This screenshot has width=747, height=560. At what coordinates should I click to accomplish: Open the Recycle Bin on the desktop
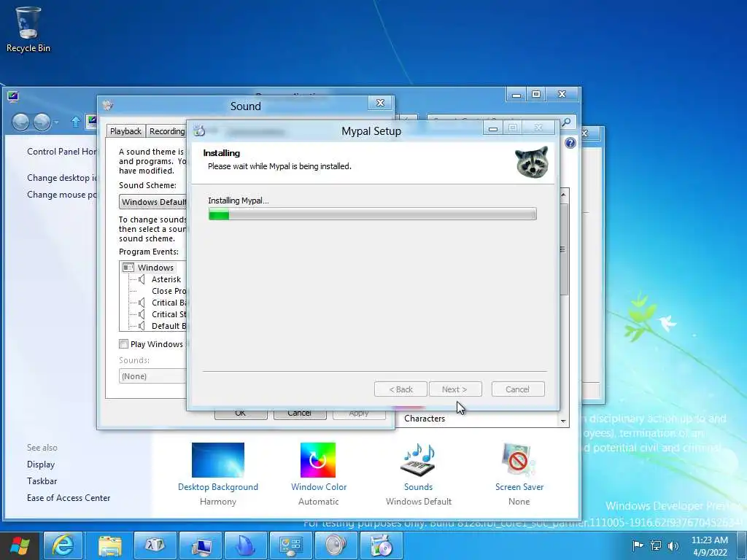click(28, 29)
